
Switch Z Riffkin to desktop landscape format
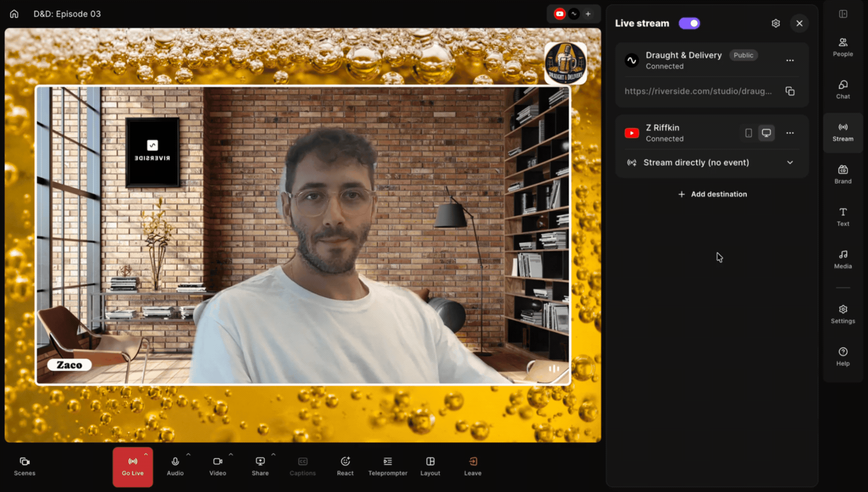pos(766,133)
